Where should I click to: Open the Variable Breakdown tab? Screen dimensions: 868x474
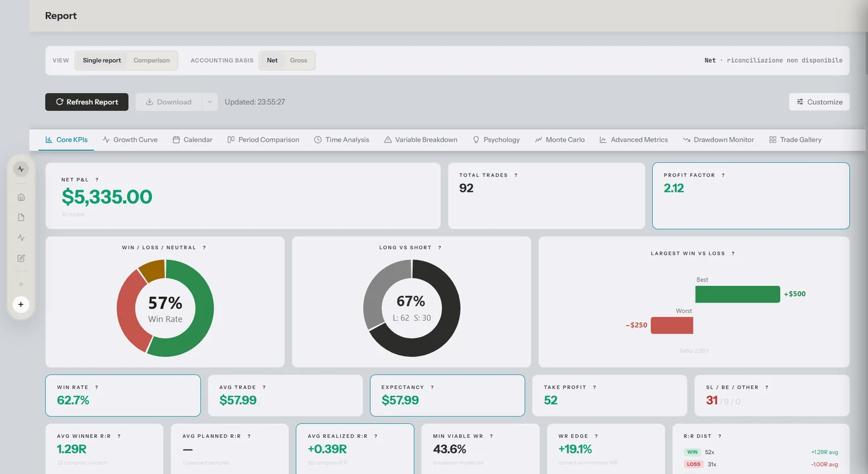pos(421,140)
